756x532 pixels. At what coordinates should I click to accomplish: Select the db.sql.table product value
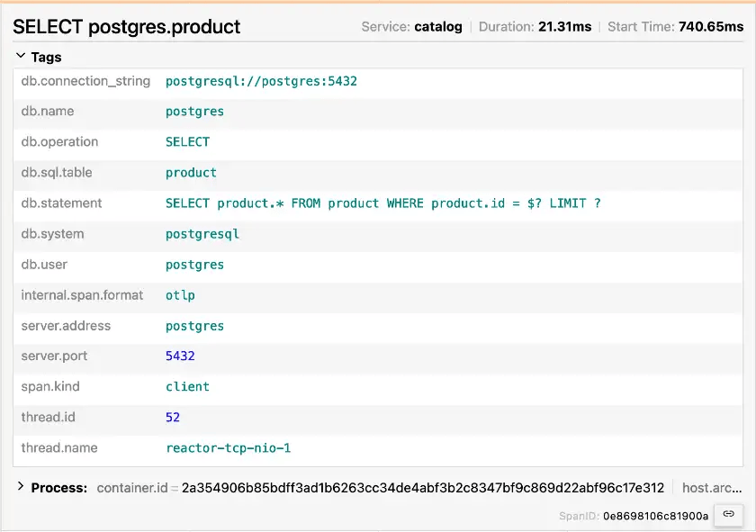(191, 173)
